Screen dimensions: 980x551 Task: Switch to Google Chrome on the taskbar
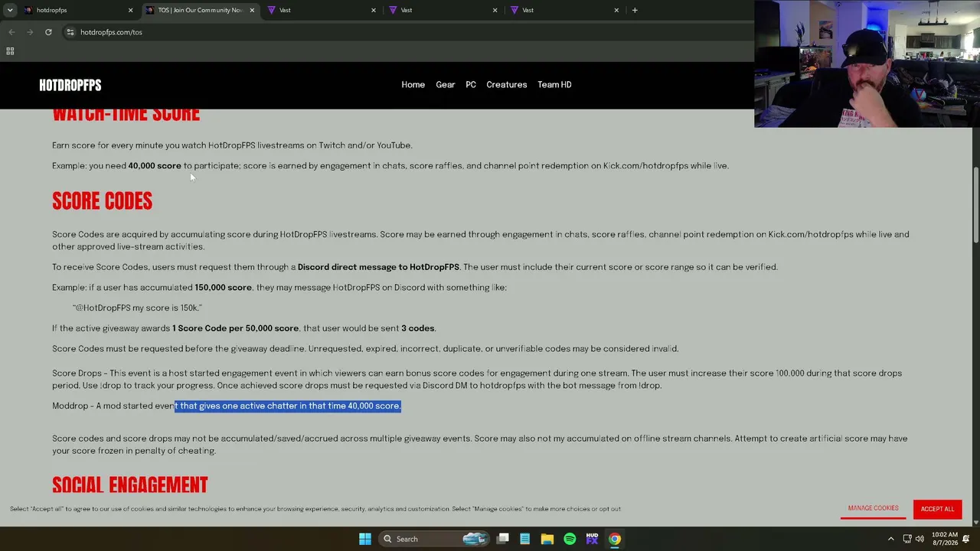coord(614,539)
